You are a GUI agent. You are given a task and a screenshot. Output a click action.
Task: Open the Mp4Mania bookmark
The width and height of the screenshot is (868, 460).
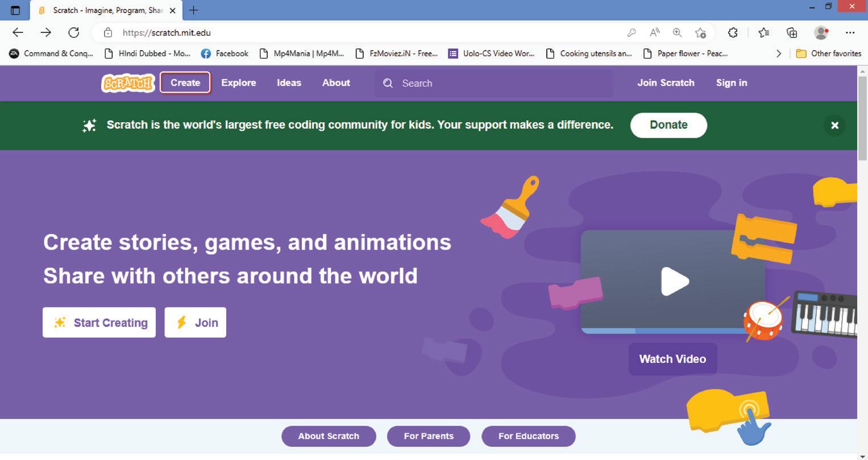point(302,53)
